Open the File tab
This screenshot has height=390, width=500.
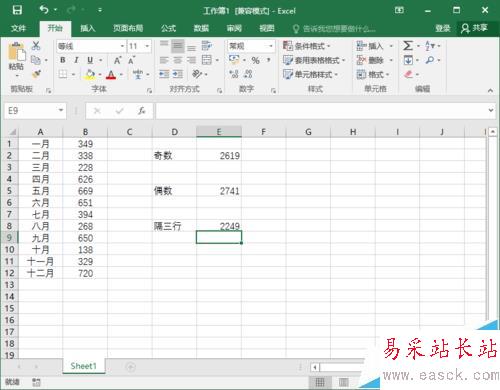pyautogui.click(x=18, y=28)
